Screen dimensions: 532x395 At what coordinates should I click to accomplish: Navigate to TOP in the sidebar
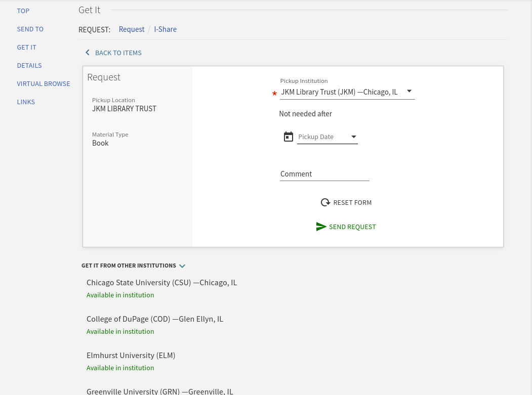tap(23, 11)
